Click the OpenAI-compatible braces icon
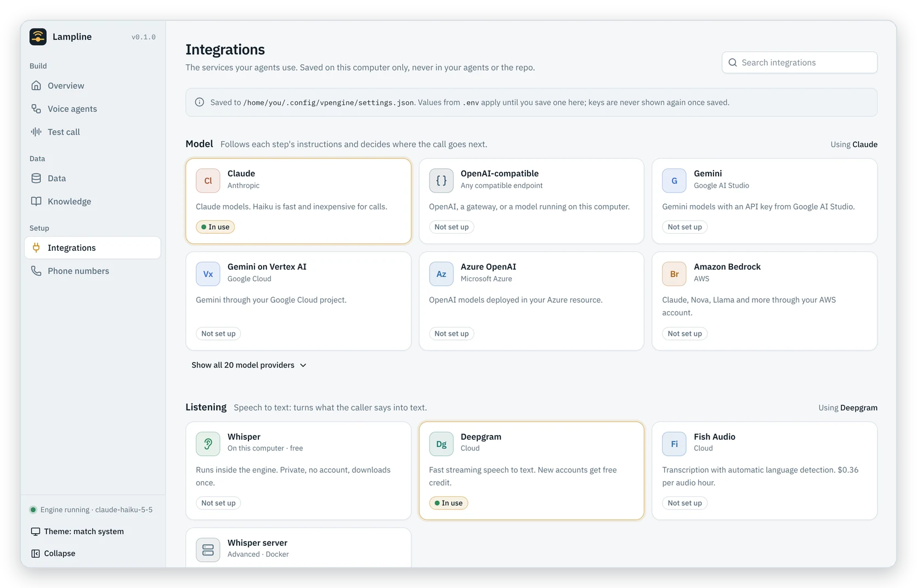 441,180
